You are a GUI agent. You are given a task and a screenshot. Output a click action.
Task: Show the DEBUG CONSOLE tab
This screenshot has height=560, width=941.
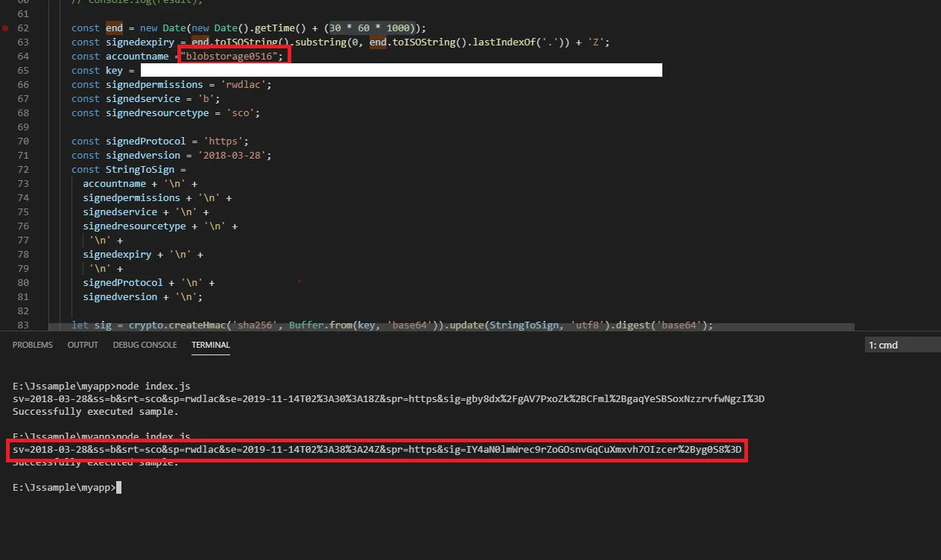145,345
